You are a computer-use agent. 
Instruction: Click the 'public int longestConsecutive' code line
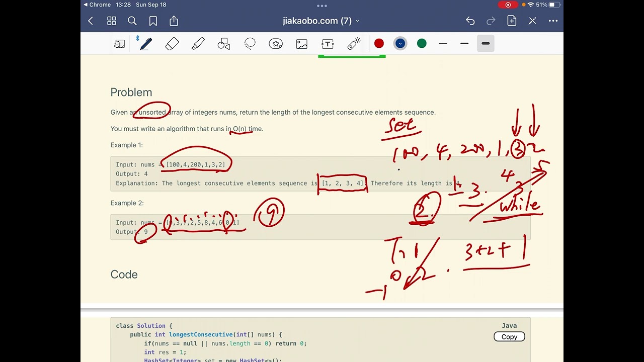point(206,335)
